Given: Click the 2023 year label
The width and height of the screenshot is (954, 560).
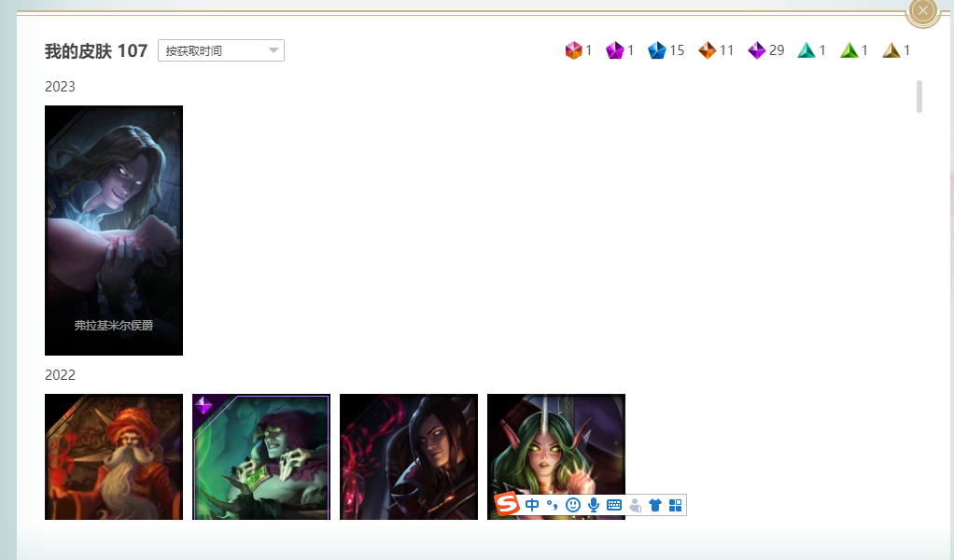Looking at the screenshot, I should [61, 87].
